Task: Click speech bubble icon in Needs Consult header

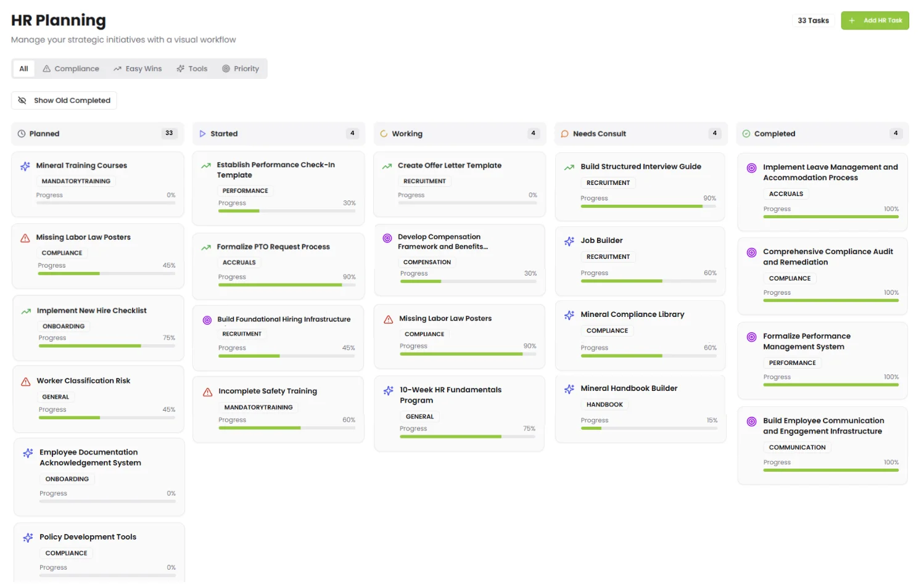Action: [x=564, y=134]
